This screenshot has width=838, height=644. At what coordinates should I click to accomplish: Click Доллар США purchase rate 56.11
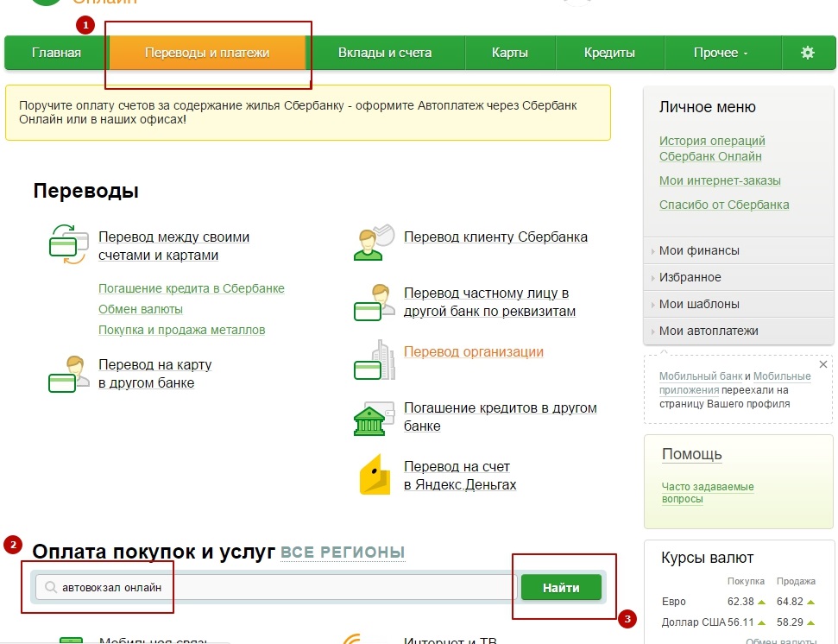pos(740,622)
